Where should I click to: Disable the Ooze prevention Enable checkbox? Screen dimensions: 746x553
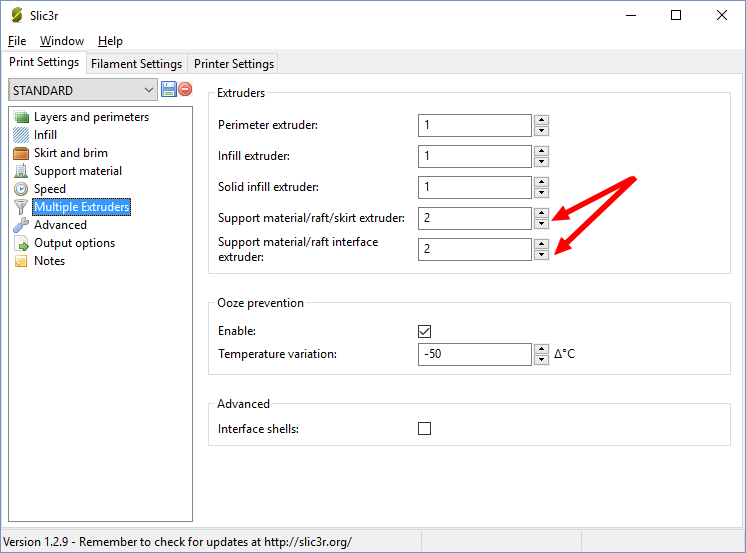point(424,331)
